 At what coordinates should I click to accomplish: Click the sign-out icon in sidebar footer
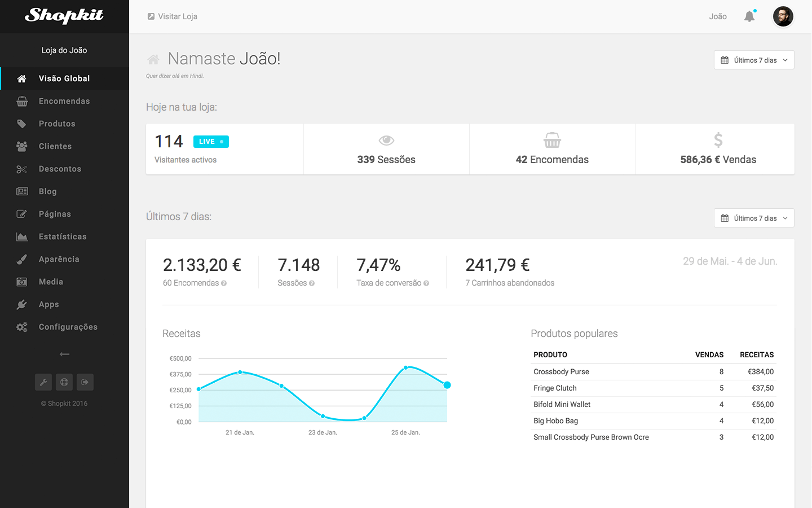pos(85,382)
